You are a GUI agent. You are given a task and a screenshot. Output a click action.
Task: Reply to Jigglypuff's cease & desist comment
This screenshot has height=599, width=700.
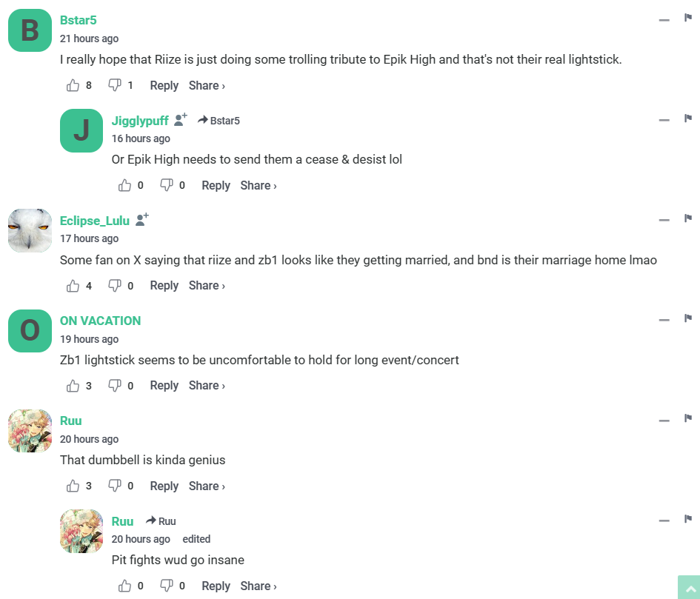point(216,185)
